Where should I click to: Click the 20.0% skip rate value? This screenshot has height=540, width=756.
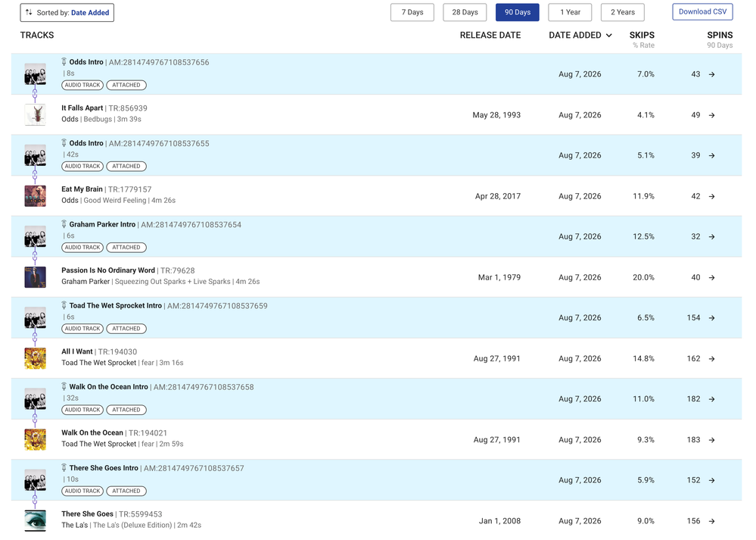643,277
